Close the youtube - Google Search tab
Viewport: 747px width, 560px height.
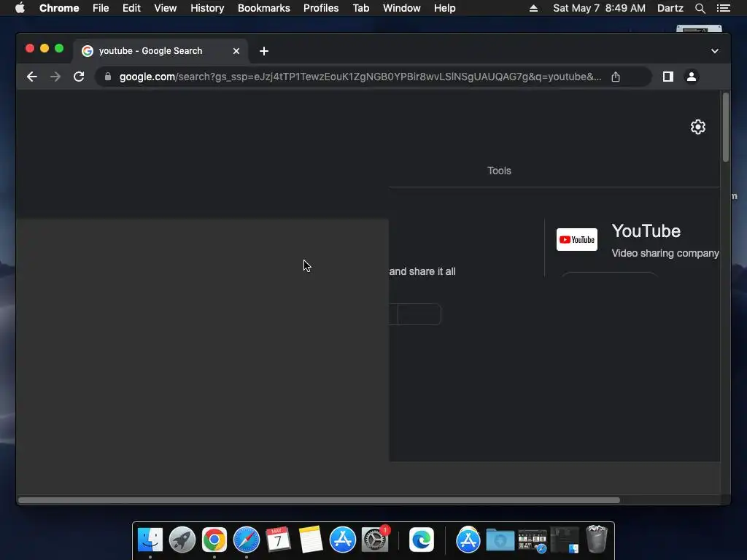[236, 51]
